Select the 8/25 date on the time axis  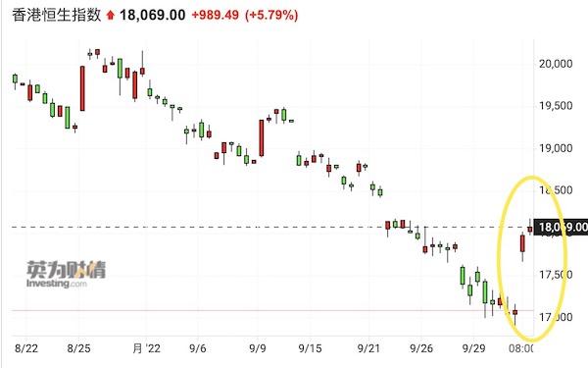pos(78,348)
